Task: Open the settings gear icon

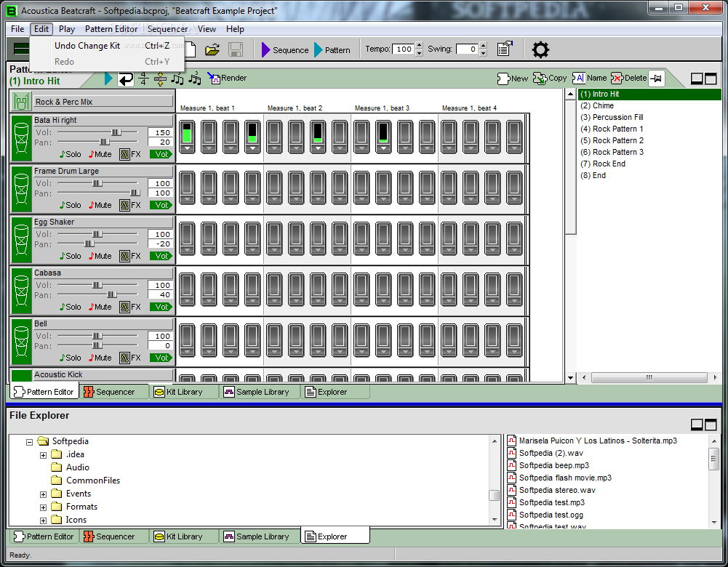Action: click(540, 49)
